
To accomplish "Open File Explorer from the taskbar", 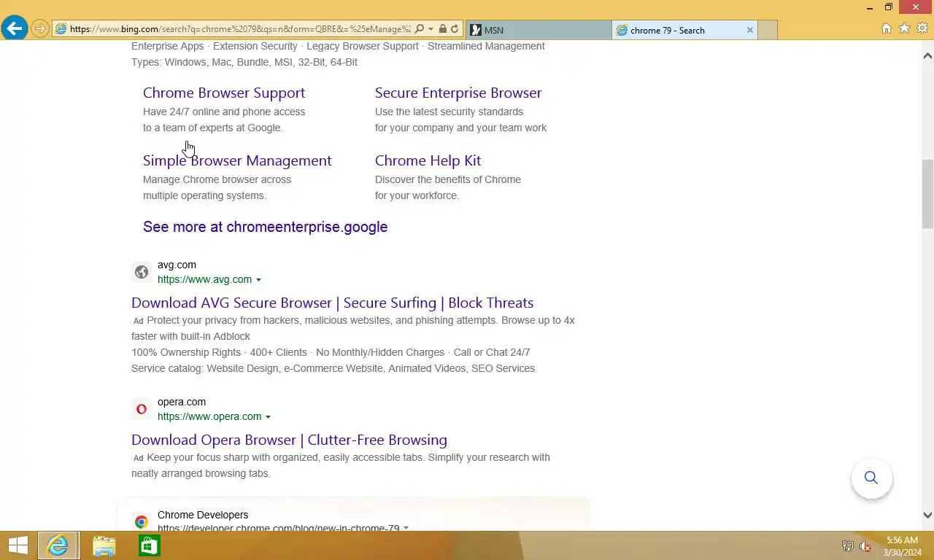I will (104, 545).
